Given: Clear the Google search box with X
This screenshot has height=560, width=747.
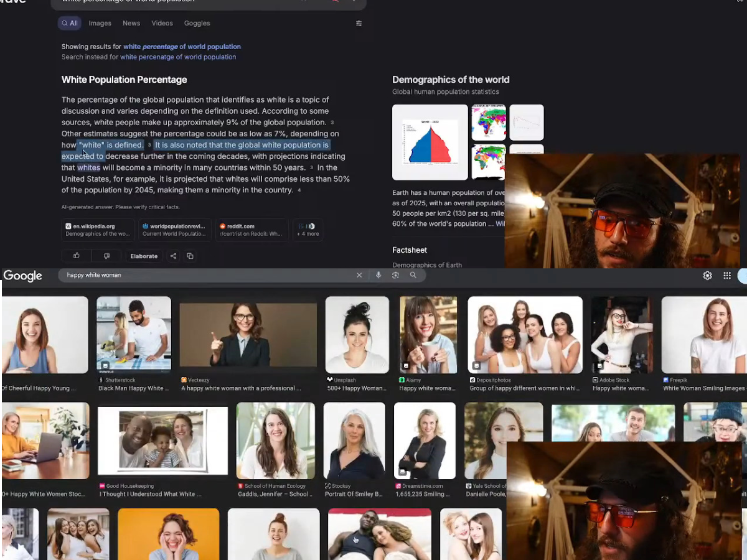Looking at the screenshot, I should [359, 275].
